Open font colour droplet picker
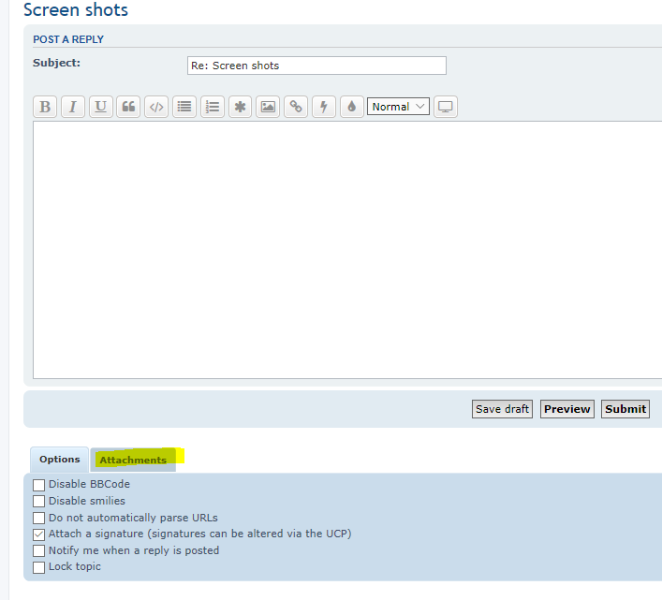The image size is (662, 600). (351, 107)
